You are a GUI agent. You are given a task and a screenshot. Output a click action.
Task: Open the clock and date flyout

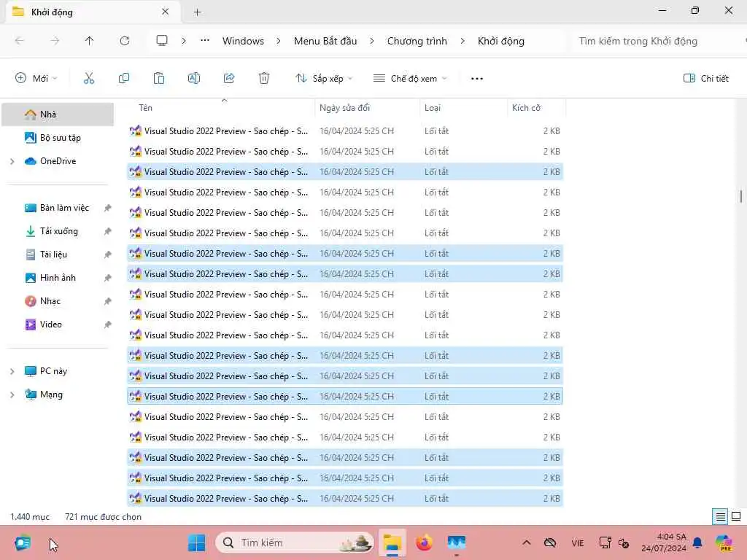664,542
